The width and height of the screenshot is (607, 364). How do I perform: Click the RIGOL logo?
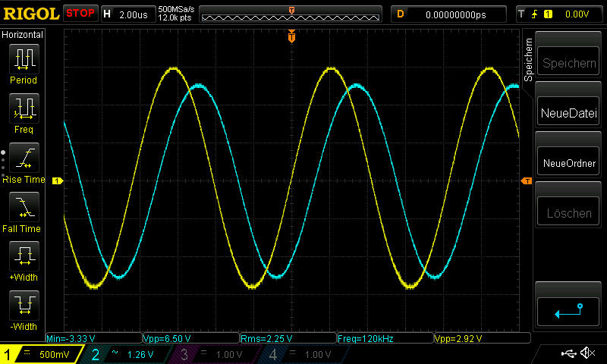[31, 14]
